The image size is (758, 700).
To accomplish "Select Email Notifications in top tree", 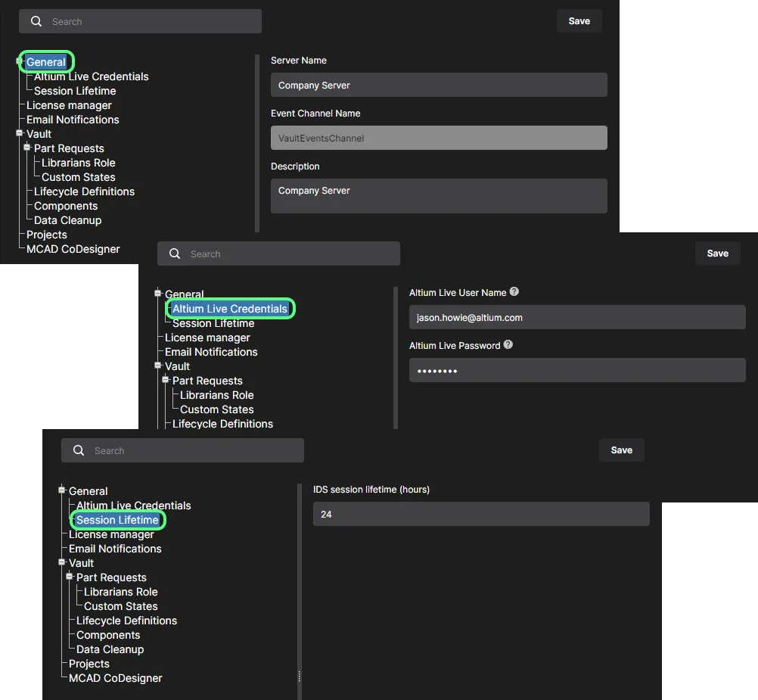I will 73,120.
